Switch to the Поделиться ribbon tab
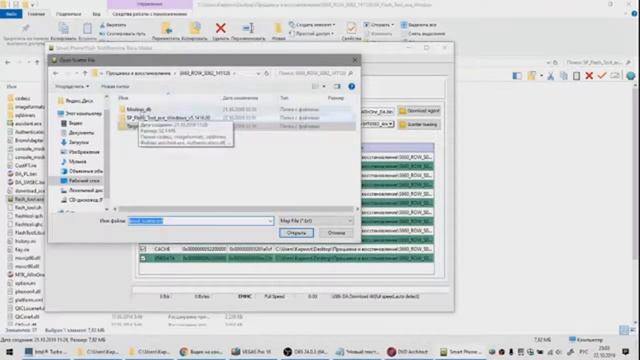The width and height of the screenshot is (640, 360). pos(68,14)
